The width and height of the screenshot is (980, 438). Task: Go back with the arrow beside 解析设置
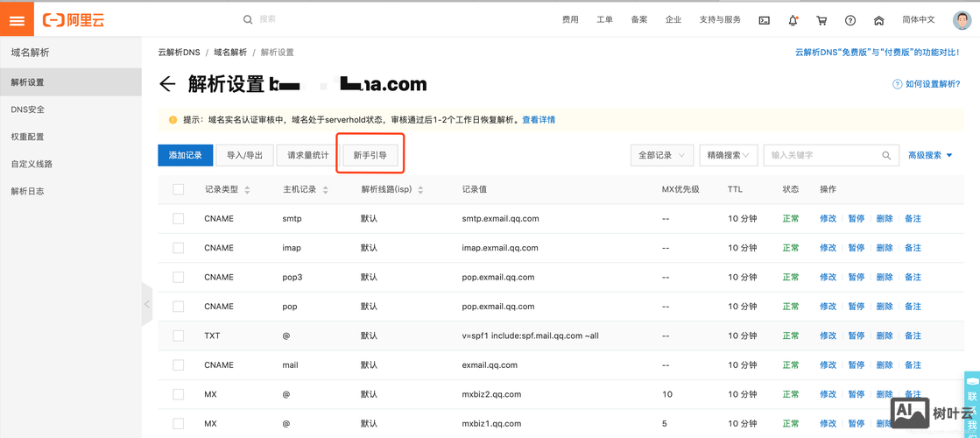pos(167,84)
